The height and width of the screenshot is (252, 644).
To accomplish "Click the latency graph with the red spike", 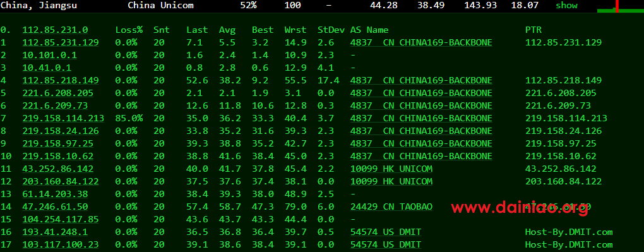I will tap(620, 6).
